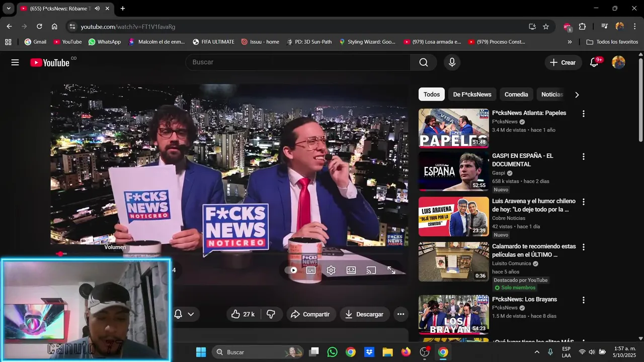
Task: Open Firefox from the Windows taskbar
Action: pyautogui.click(x=406, y=352)
